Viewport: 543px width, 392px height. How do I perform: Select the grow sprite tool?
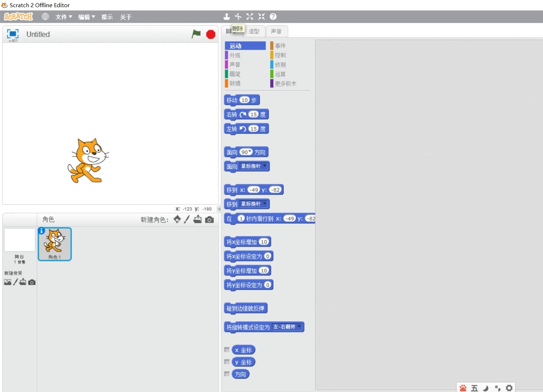click(x=250, y=17)
